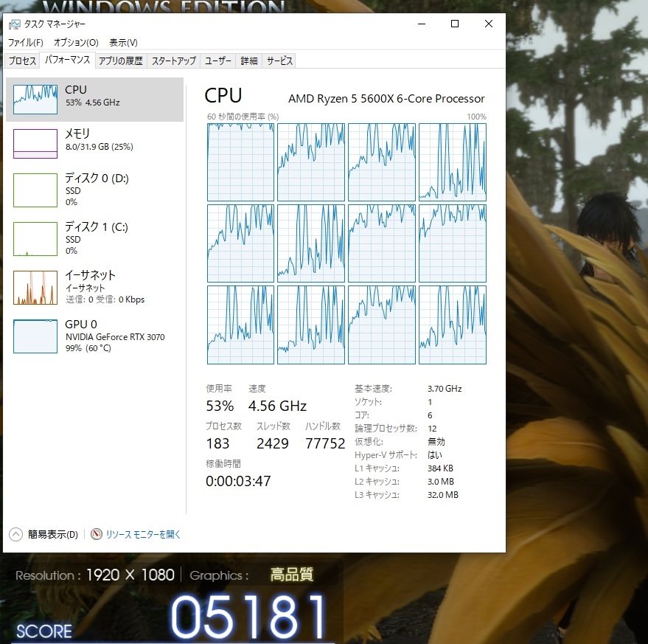Click the 高品質 graphics setting in benchmark window

(x=292, y=575)
